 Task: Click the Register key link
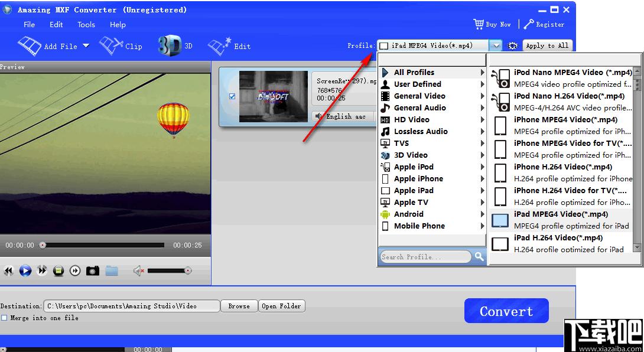pos(544,24)
